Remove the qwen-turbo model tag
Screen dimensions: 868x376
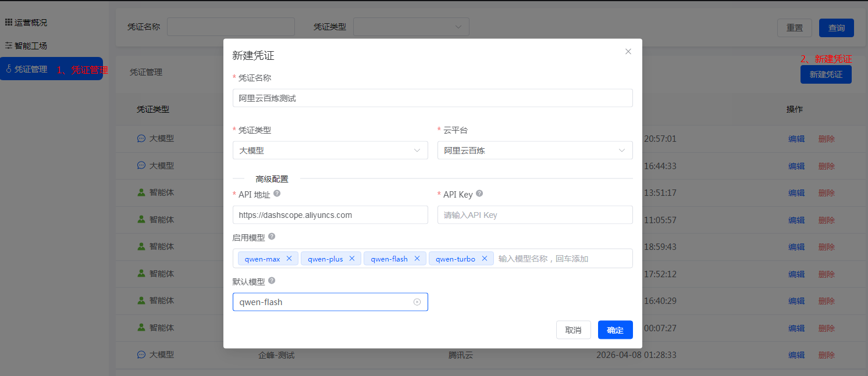click(x=485, y=259)
